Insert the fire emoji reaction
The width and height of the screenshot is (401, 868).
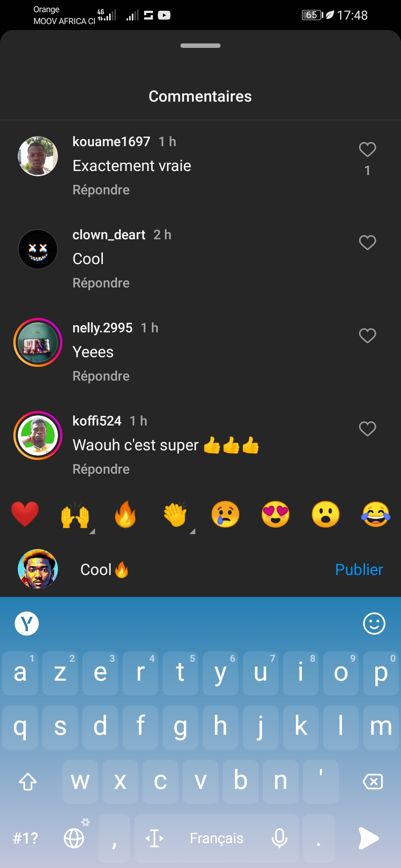(125, 514)
